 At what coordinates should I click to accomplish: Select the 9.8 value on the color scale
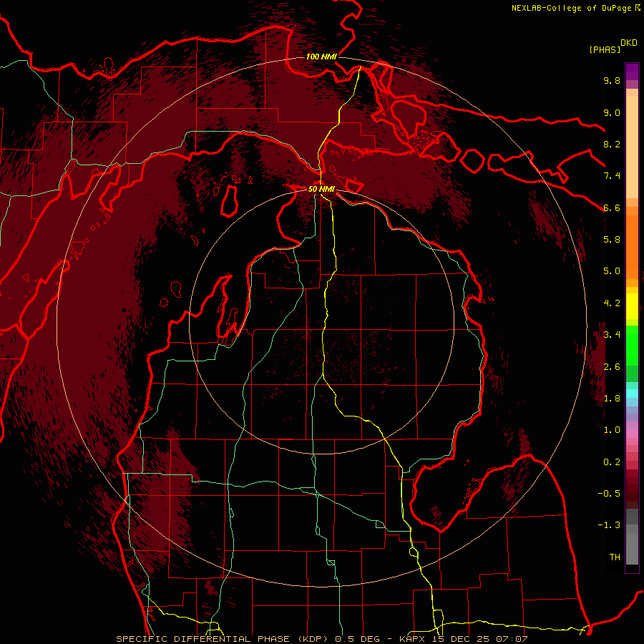[x=612, y=80]
